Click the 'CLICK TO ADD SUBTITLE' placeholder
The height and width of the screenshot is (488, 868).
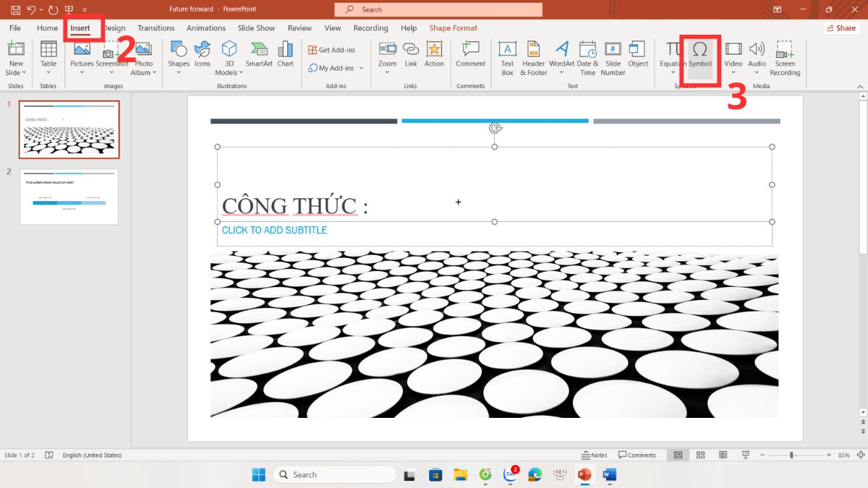pyautogui.click(x=274, y=230)
